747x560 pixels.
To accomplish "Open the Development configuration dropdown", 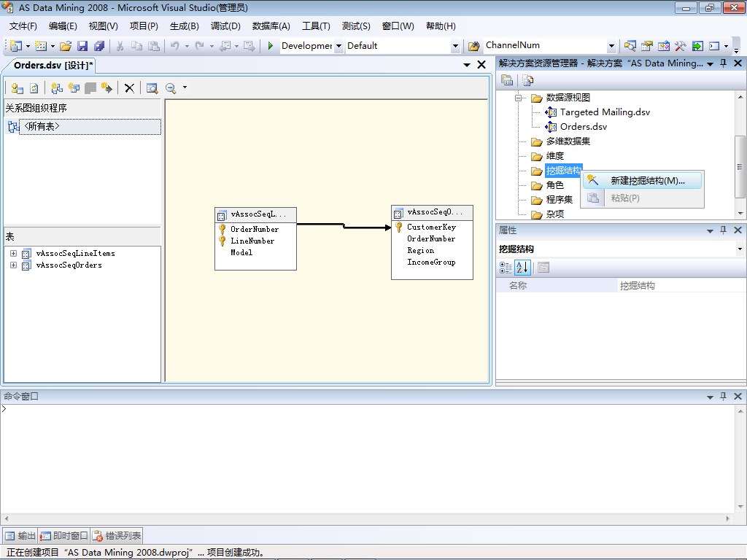I will point(338,46).
